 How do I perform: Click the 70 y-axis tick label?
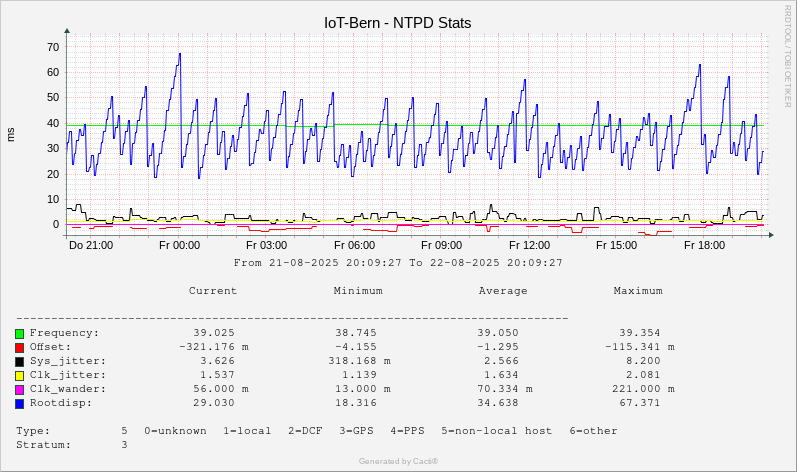pos(53,47)
